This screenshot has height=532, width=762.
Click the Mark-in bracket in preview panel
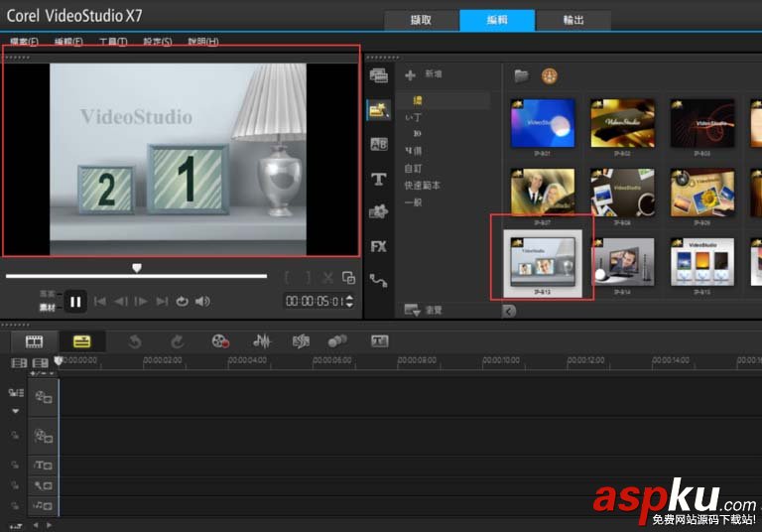point(288,278)
